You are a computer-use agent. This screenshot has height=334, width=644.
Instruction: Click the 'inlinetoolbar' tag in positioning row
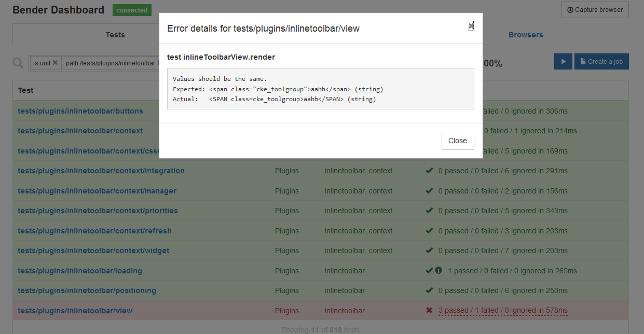(345, 290)
